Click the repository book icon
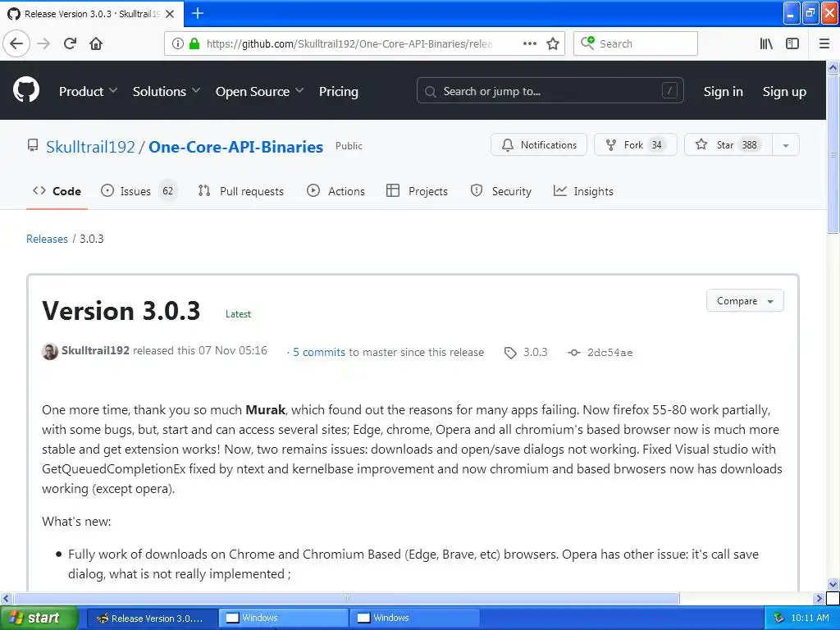Screen dimensions: 840x630 coord(33,145)
